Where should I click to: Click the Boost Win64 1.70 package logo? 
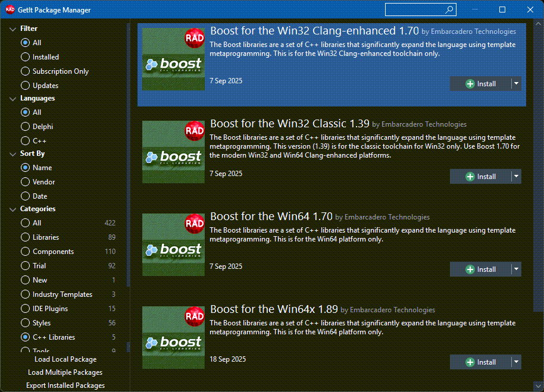click(x=174, y=244)
